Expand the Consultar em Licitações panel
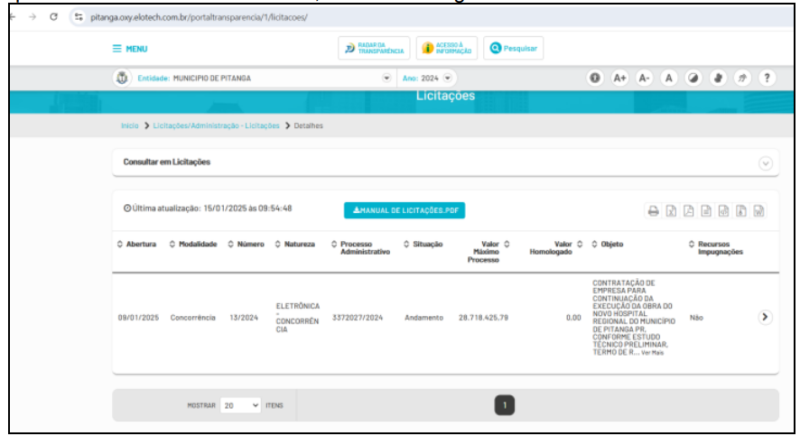 pos(766,162)
